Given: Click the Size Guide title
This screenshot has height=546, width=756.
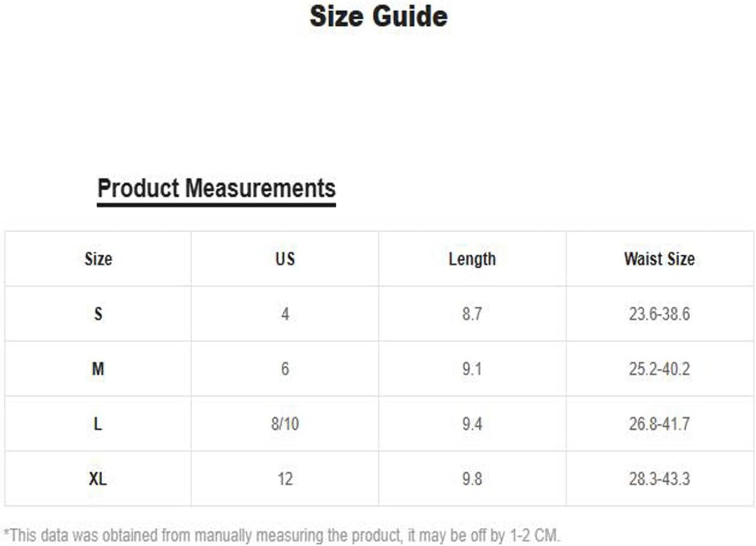Looking at the screenshot, I should tap(379, 16).
